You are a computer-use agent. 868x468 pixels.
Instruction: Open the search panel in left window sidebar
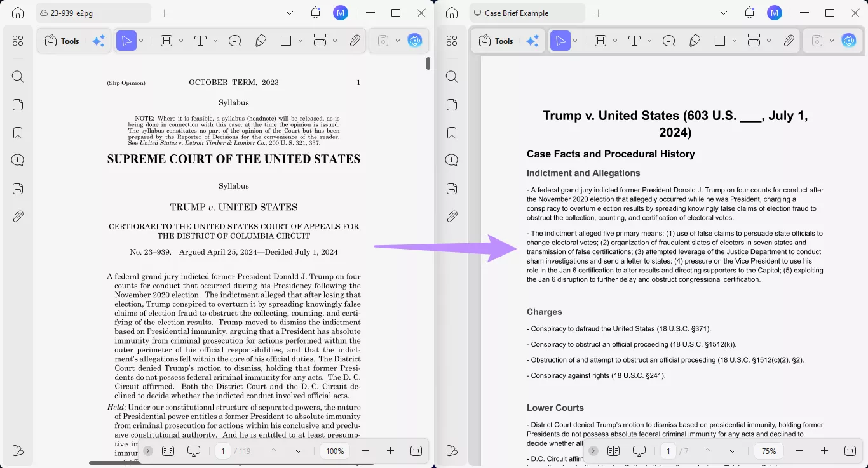[18, 77]
